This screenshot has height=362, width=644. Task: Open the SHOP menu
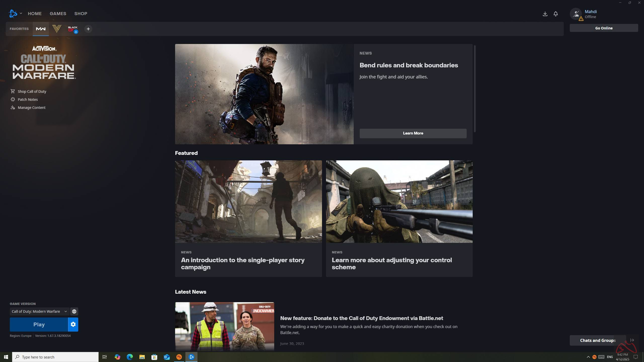[81, 13]
